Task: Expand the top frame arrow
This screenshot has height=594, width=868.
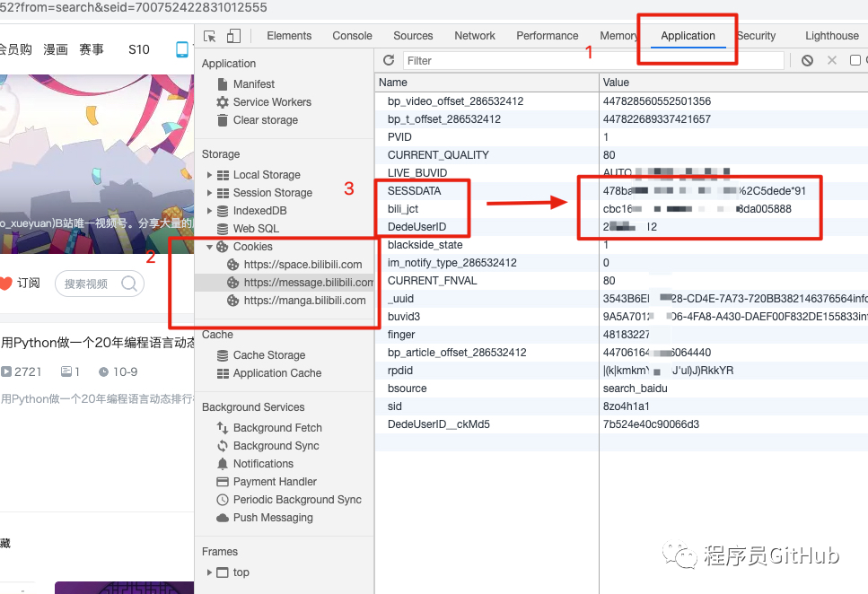Action: click(209, 572)
